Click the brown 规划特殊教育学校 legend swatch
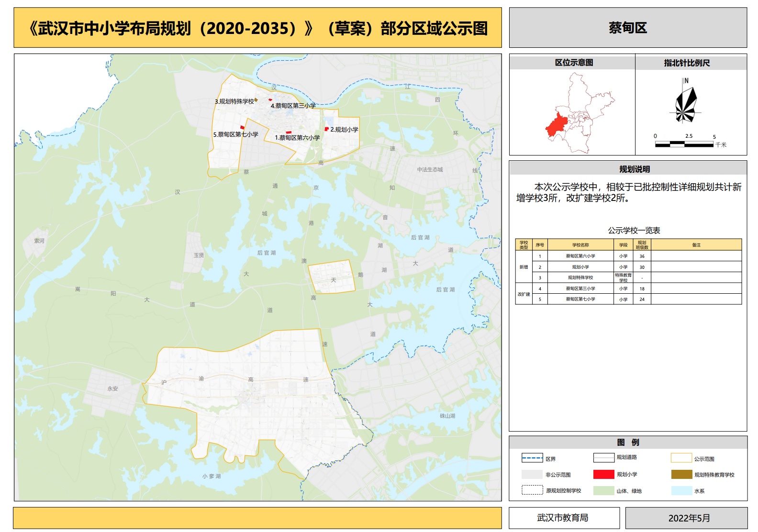 681,474
